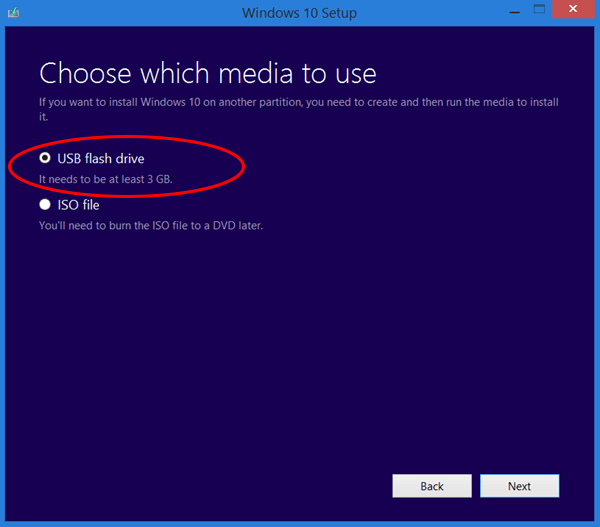Click the 'Windows 10 Setup' window title

pyautogui.click(x=299, y=13)
